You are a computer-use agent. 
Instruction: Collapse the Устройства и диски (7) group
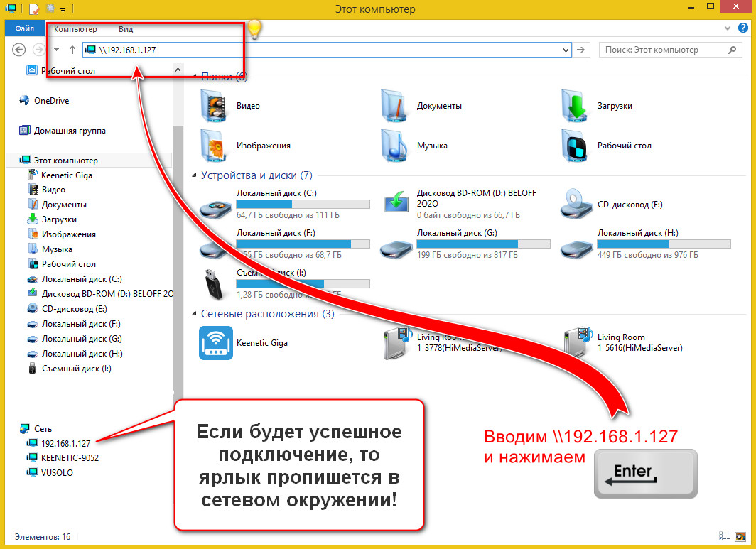point(194,175)
